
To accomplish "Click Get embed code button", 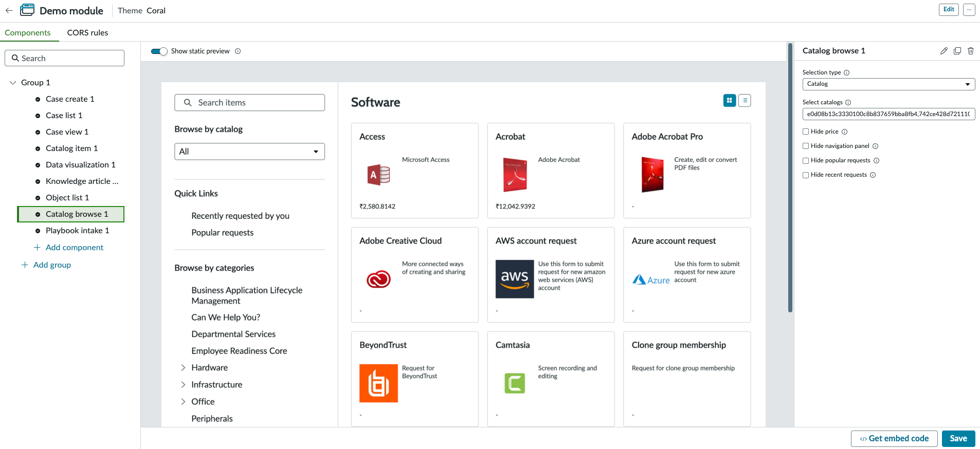I will tap(894, 439).
